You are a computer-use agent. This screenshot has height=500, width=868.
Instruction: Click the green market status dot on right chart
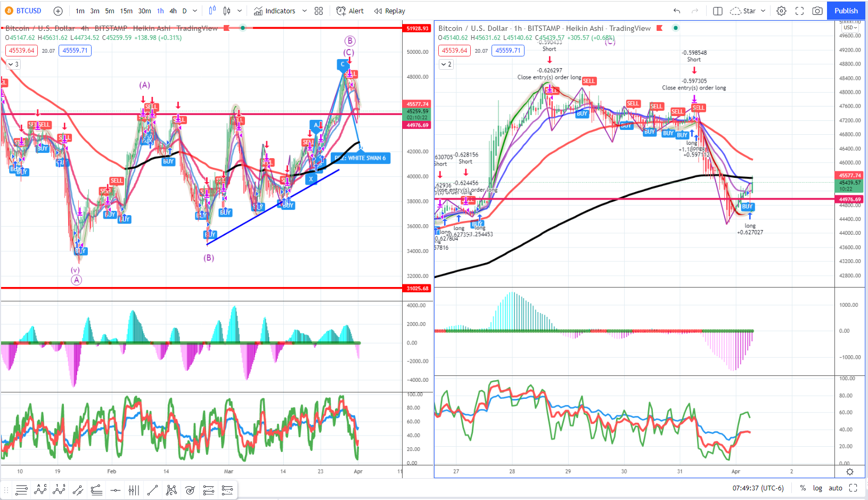(676, 28)
